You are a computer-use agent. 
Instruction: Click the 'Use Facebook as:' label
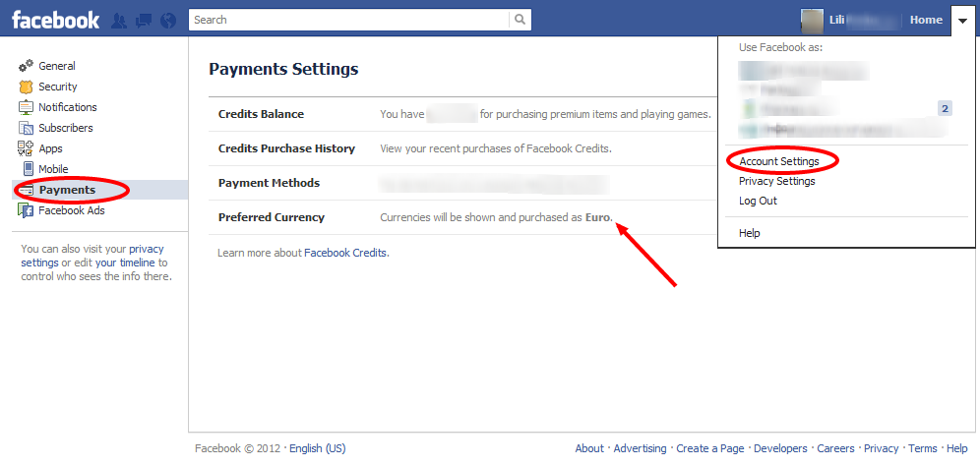(x=780, y=47)
